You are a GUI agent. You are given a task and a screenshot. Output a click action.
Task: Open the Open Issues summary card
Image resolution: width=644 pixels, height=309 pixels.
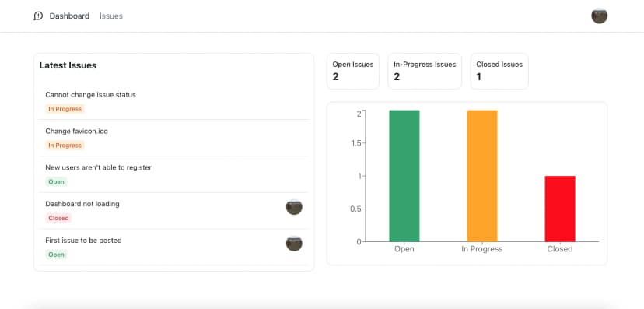(353, 71)
